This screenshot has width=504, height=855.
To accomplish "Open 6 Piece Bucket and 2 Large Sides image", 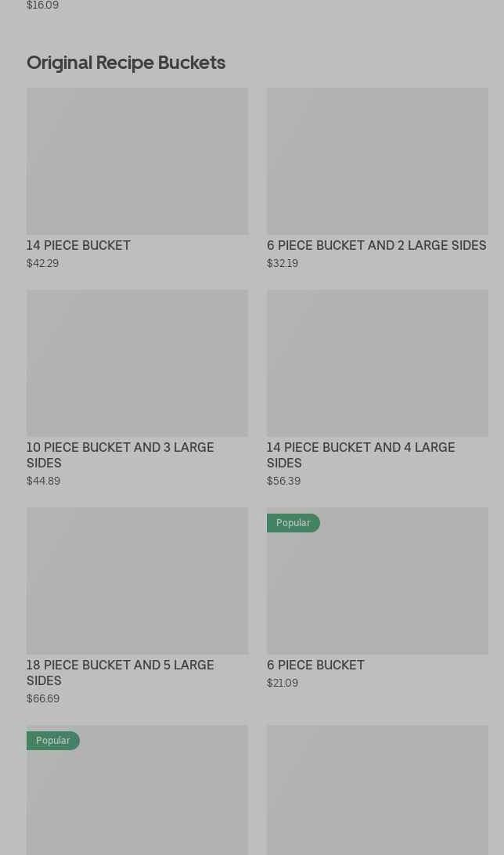I will click(x=377, y=161).
